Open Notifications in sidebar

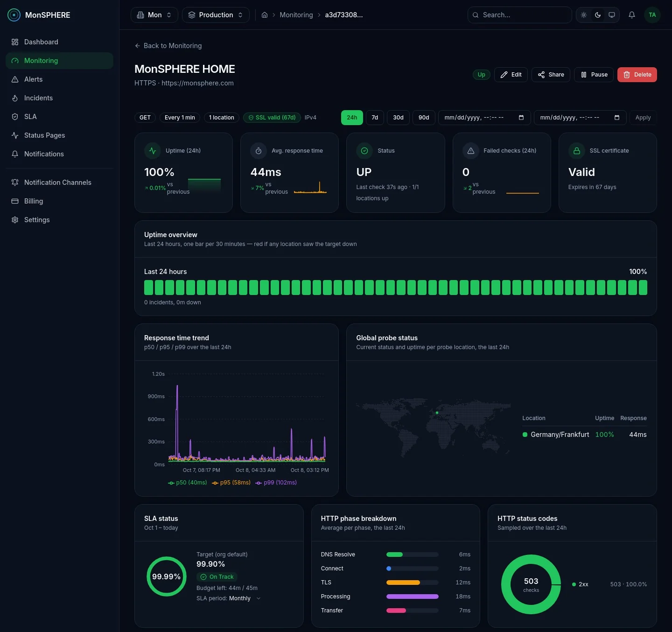(59, 154)
